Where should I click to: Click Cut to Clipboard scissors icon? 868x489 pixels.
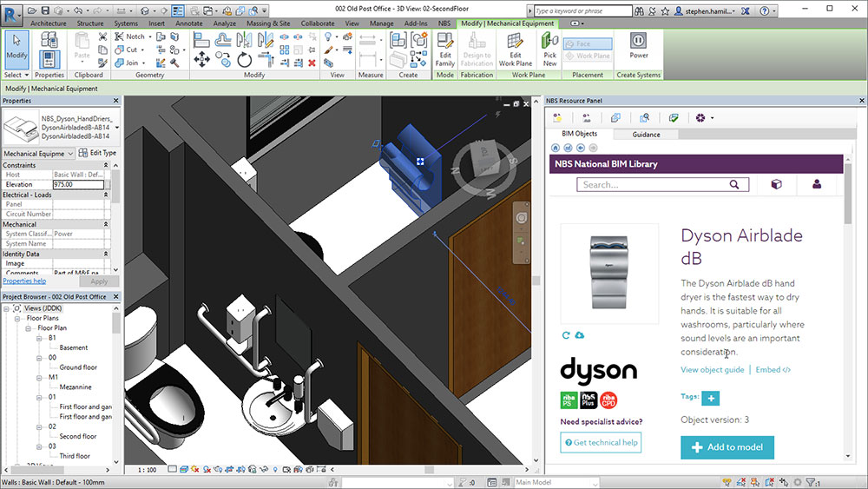point(102,36)
